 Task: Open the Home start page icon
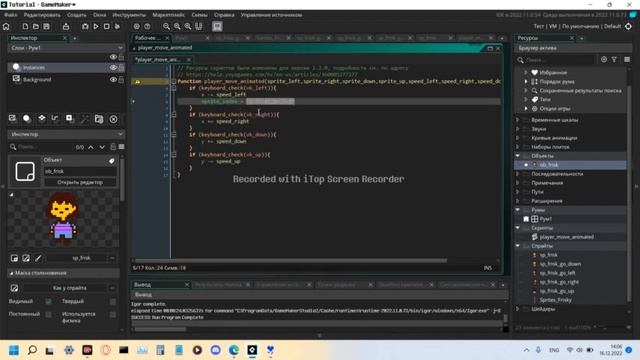[6, 27]
